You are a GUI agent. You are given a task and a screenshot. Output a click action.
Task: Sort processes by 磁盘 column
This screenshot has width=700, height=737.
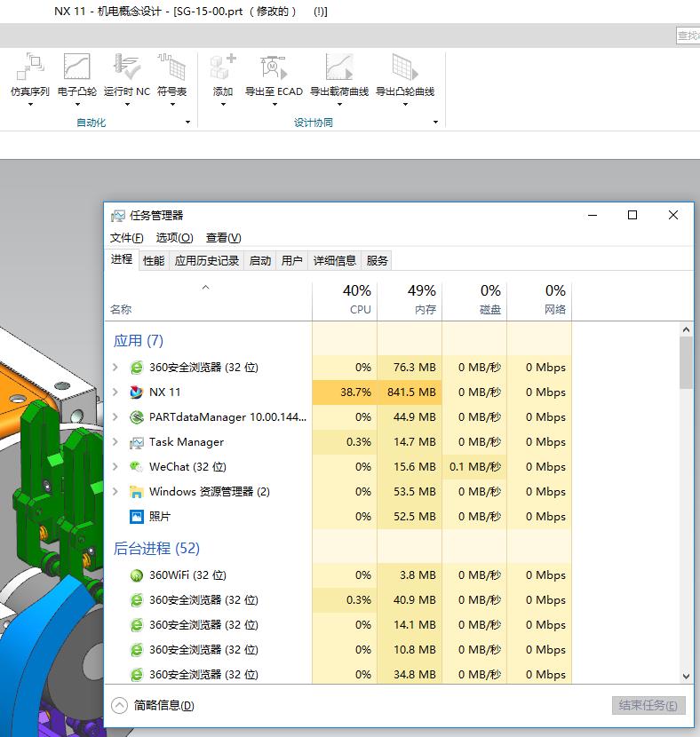[474, 301]
